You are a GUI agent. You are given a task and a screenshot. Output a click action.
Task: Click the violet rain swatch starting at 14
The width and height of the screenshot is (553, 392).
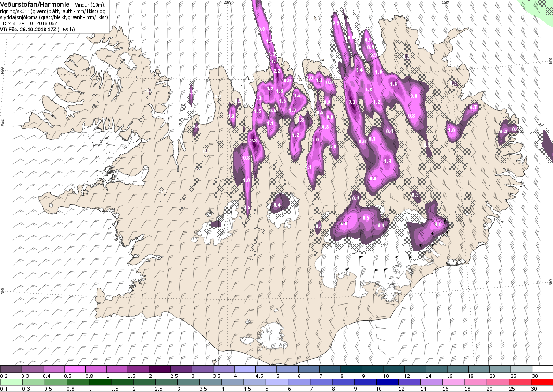(x=431, y=383)
